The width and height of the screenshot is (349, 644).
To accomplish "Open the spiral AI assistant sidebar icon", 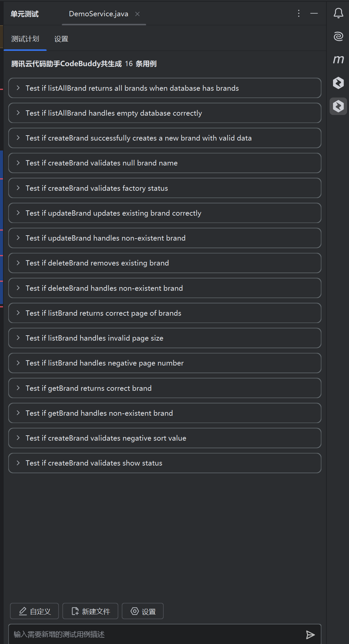I will tap(338, 36).
